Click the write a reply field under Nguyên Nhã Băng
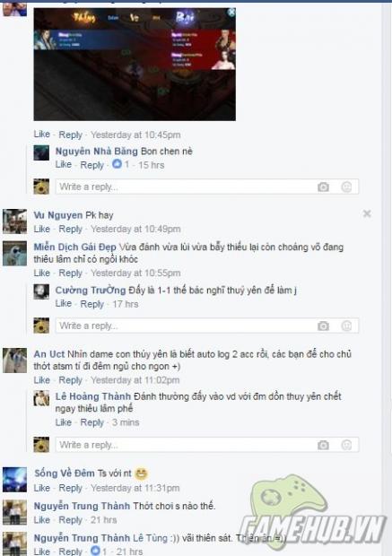 tap(207, 187)
